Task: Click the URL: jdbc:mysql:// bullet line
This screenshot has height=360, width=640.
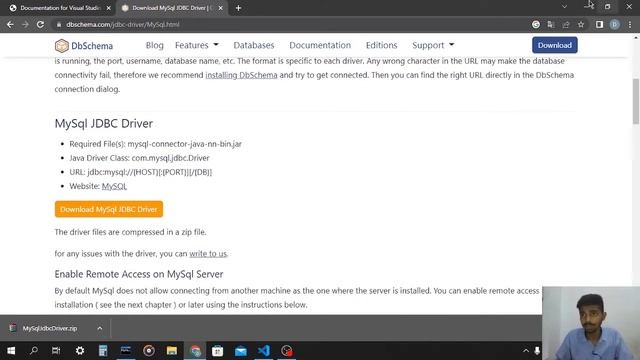Action: pyautogui.click(x=140, y=172)
